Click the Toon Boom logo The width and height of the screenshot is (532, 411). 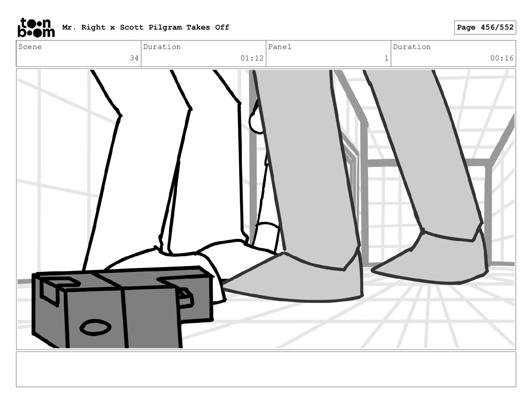[x=36, y=28]
